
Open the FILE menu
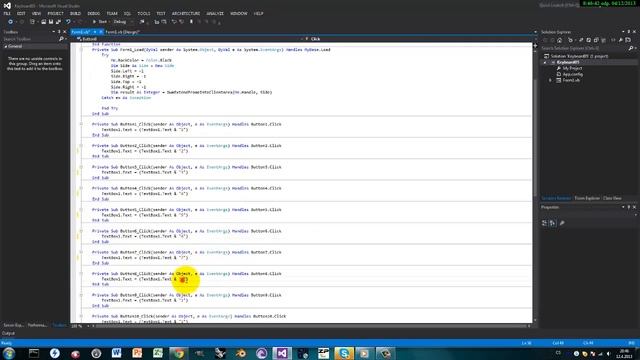tap(7, 13)
